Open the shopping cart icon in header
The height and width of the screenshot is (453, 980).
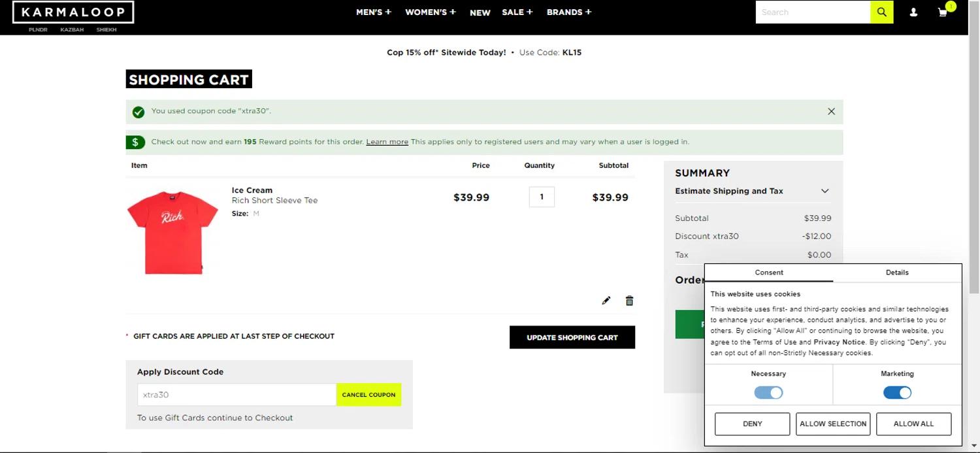tap(943, 12)
